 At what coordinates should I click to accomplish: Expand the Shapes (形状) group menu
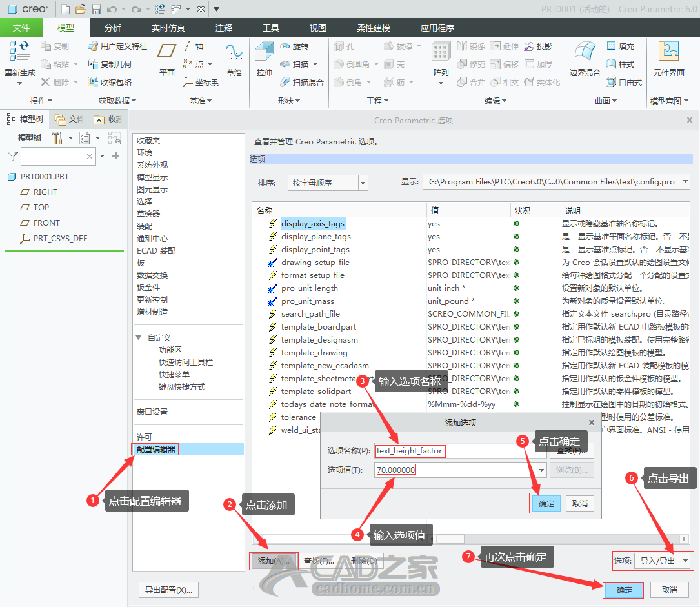point(289,101)
